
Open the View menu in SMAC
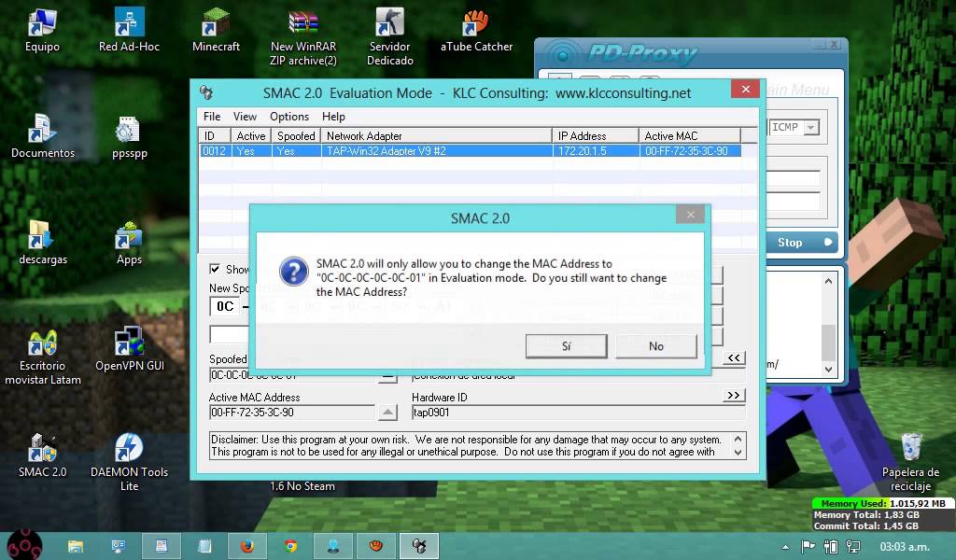(x=245, y=117)
